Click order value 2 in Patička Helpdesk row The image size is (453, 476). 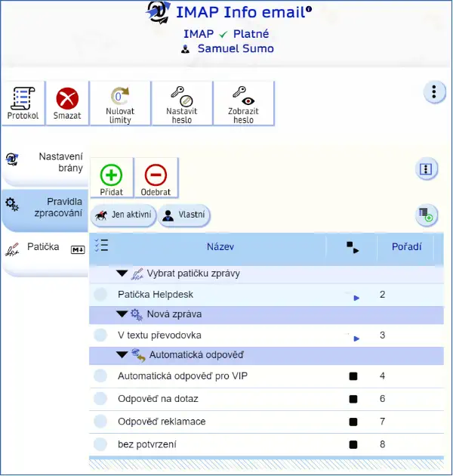click(382, 295)
